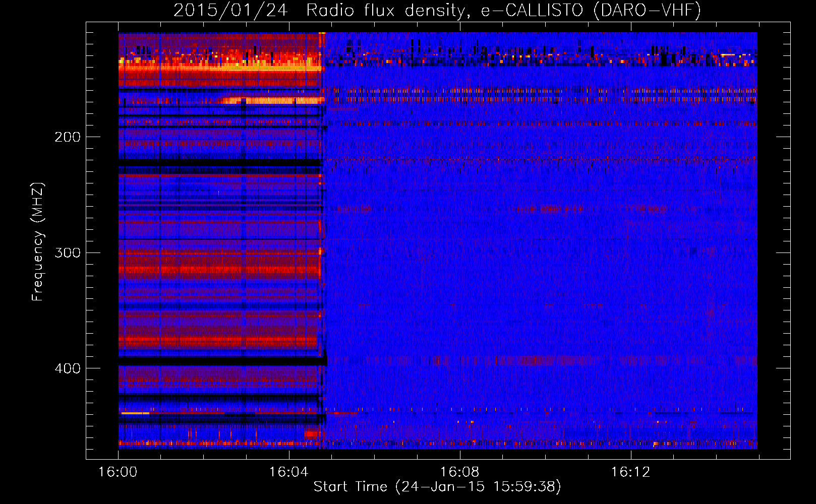Click the "200" frequency tick label
Screen dimensions: 816x504
point(68,137)
